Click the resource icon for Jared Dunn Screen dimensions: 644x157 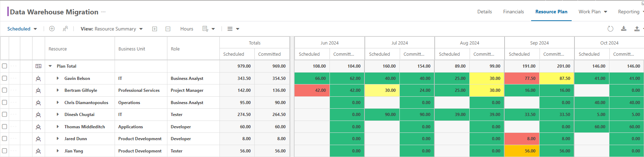click(x=38, y=139)
